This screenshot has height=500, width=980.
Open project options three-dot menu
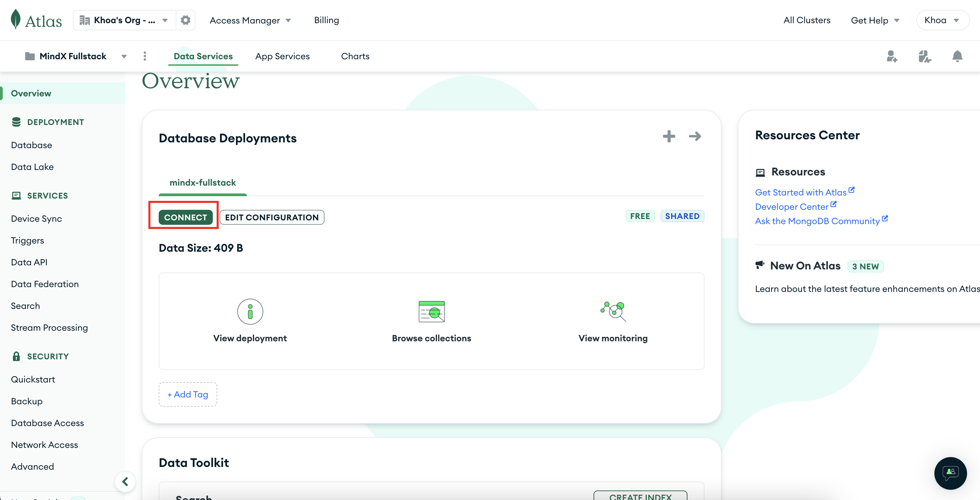point(145,56)
